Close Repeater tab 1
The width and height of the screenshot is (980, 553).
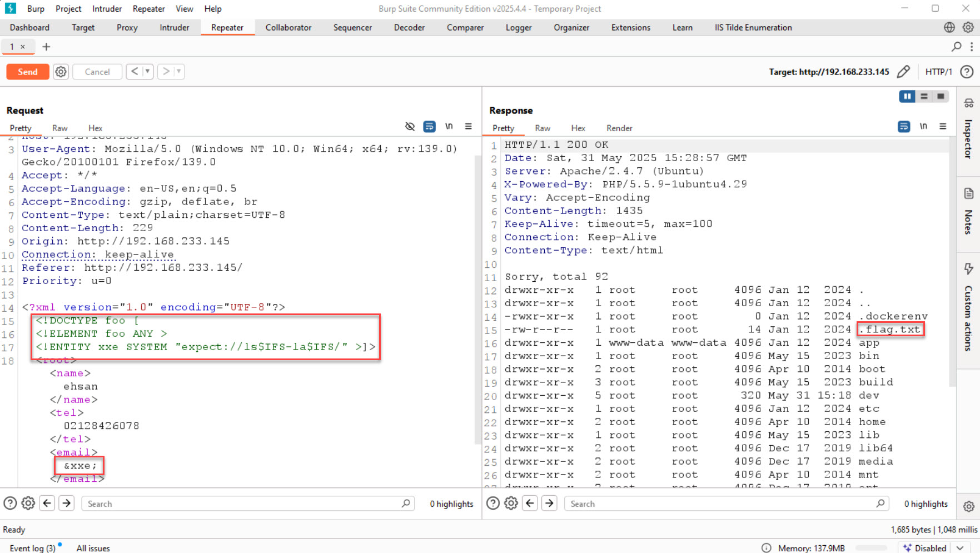point(23,47)
